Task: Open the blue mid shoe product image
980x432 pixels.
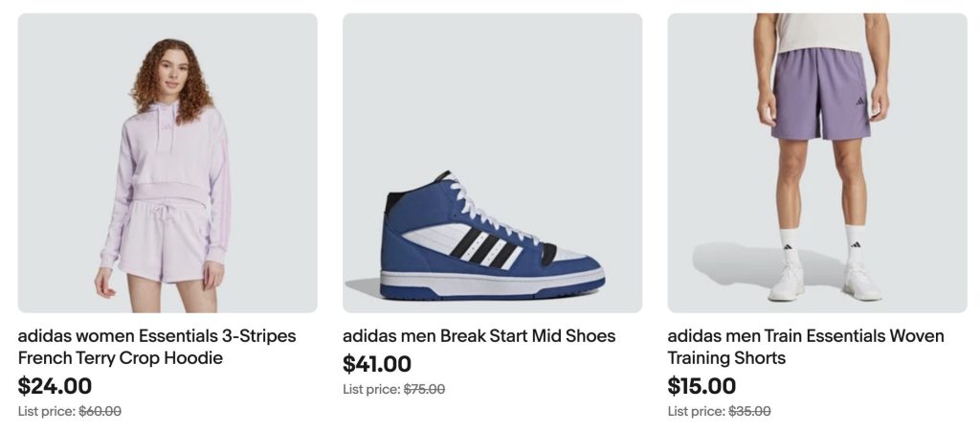Action: pyautogui.click(x=492, y=162)
